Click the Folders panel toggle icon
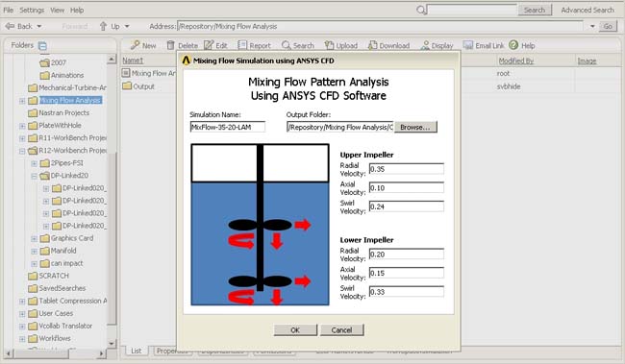The height and width of the screenshot is (364, 625). point(42,46)
